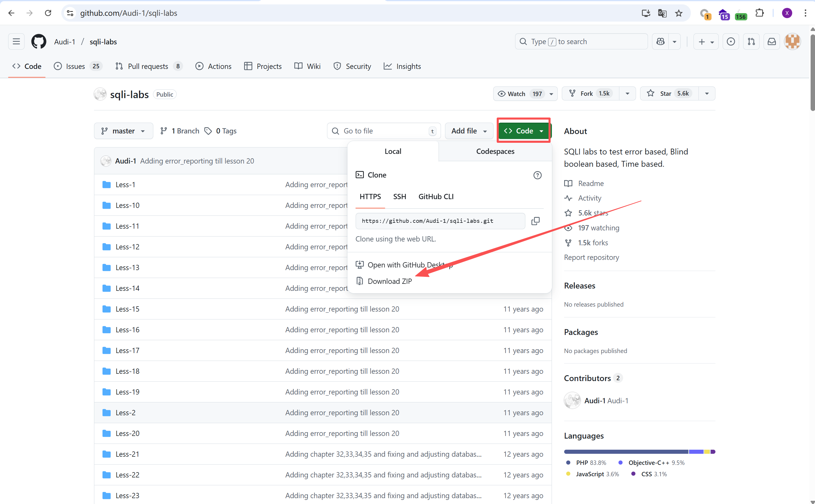The height and width of the screenshot is (504, 815).
Task: Open pull requests icon in the header
Action: (x=751, y=42)
